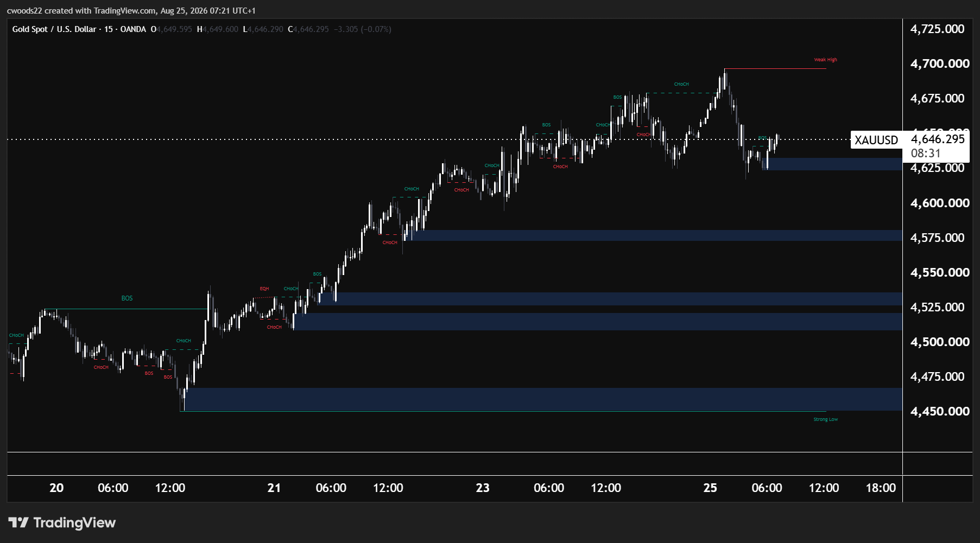
Task: Select the date 23 on the time axis
Action: click(483, 488)
